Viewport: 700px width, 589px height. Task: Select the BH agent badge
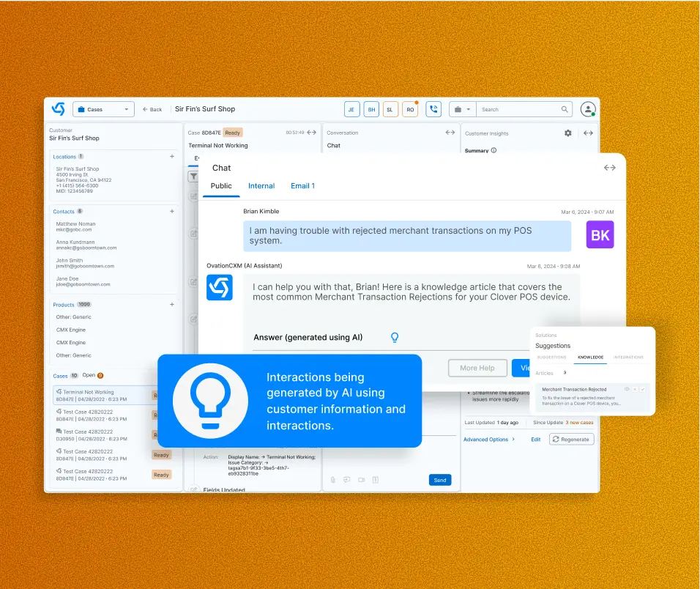coord(371,109)
